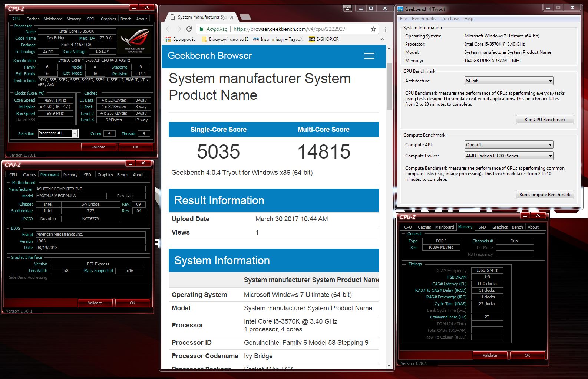This screenshot has height=379, width=588.
Task: Minimize the Mainboard CPU-Z window
Action: (x=131, y=163)
